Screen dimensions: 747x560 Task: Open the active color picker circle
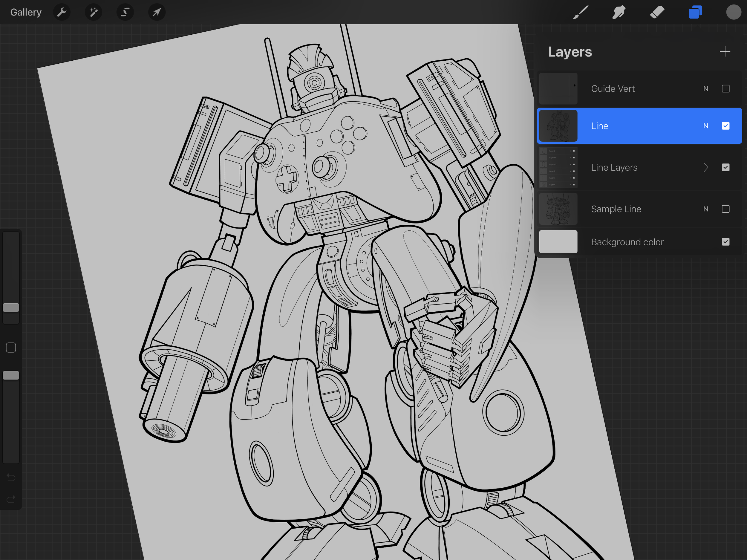point(734,12)
